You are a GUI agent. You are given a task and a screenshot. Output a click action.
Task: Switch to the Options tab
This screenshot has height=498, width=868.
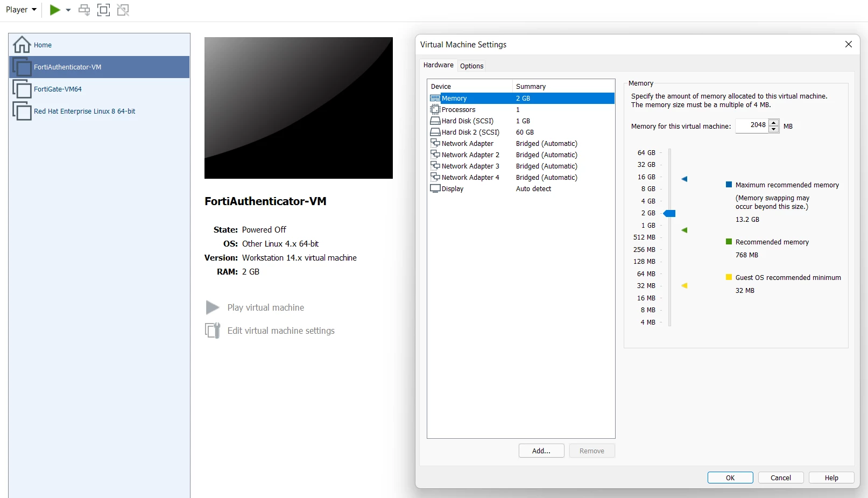[x=472, y=66]
